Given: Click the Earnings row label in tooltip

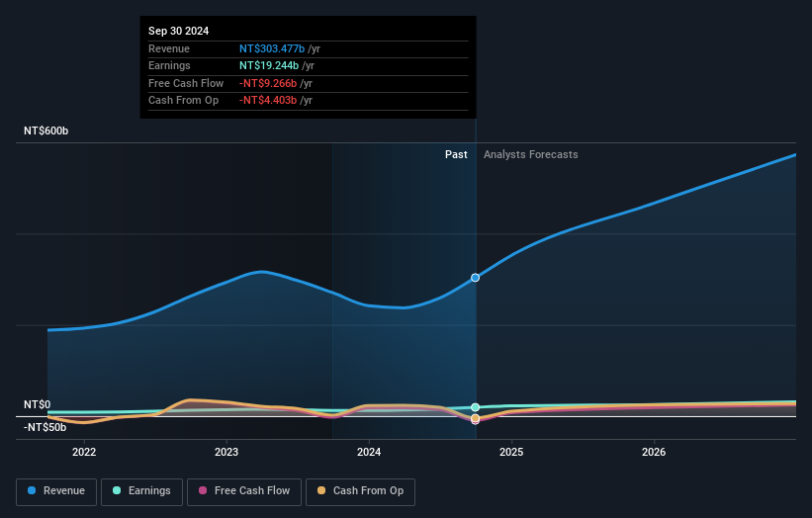Looking at the screenshot, I should 169,65.
